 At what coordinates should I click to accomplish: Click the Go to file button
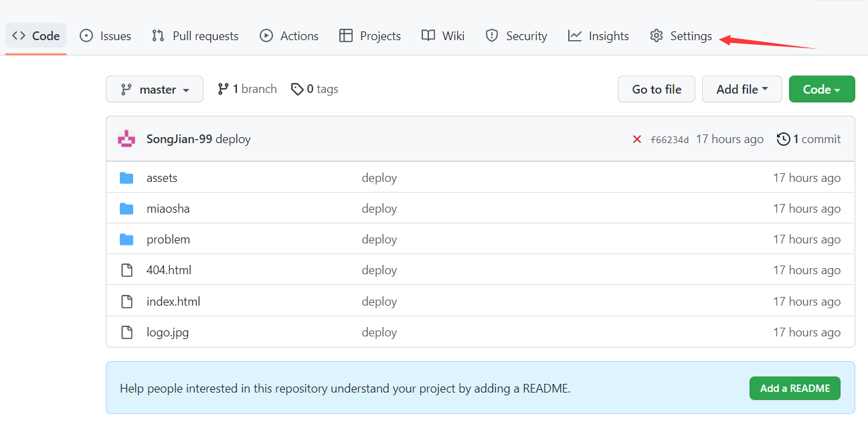[x=657, y=89]
